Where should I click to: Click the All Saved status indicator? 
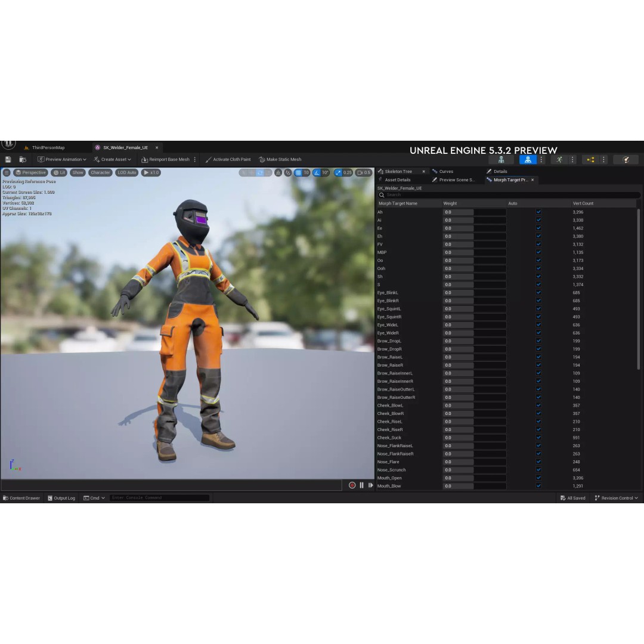[572, 498]
